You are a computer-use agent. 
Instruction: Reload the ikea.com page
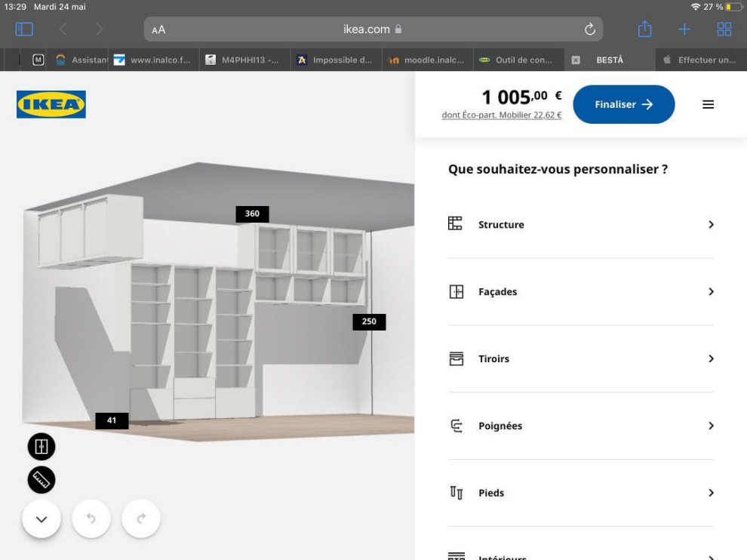coord(590,29)
